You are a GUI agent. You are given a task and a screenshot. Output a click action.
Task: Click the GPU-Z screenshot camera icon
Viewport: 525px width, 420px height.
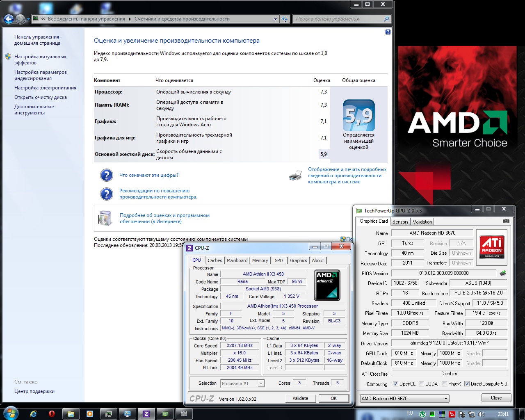[506, 221]
